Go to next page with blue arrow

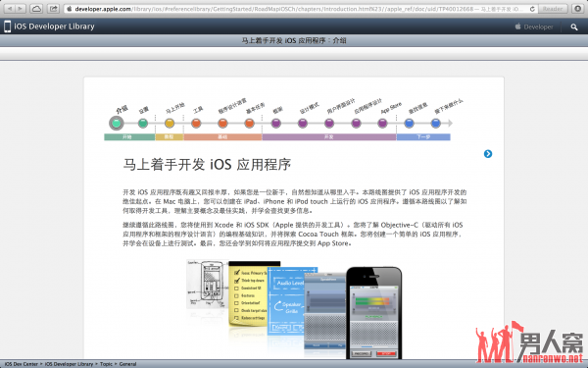(x=488, y=154)
